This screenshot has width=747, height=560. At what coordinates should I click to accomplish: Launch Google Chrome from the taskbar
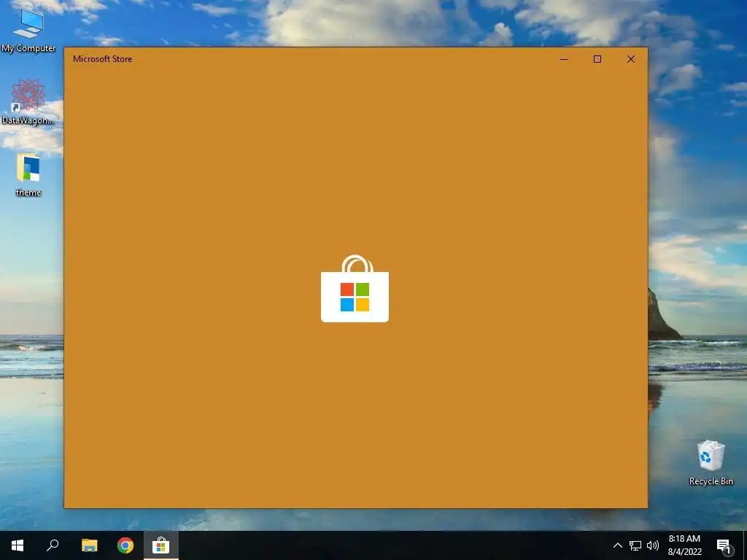[x=125, y=545]
